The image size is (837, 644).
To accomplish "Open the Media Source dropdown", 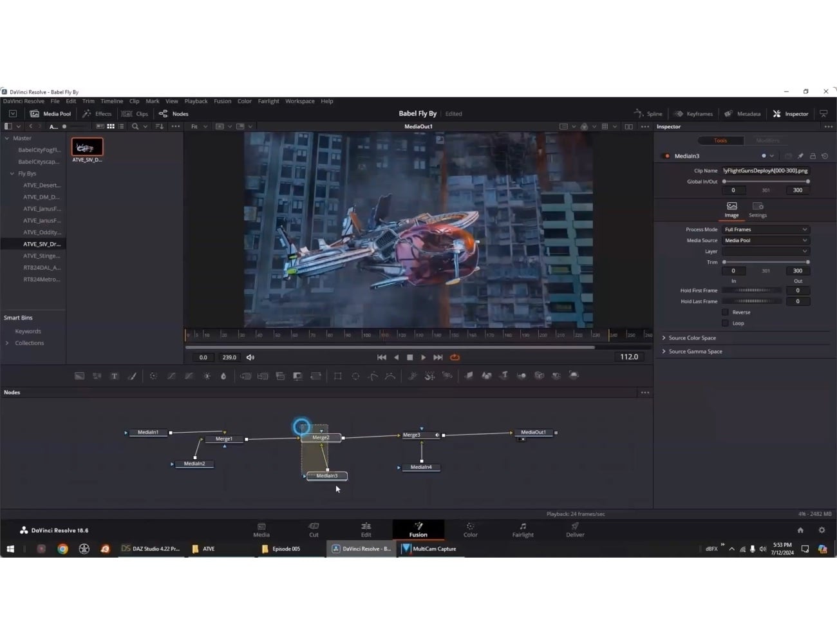I will point(765,240).
